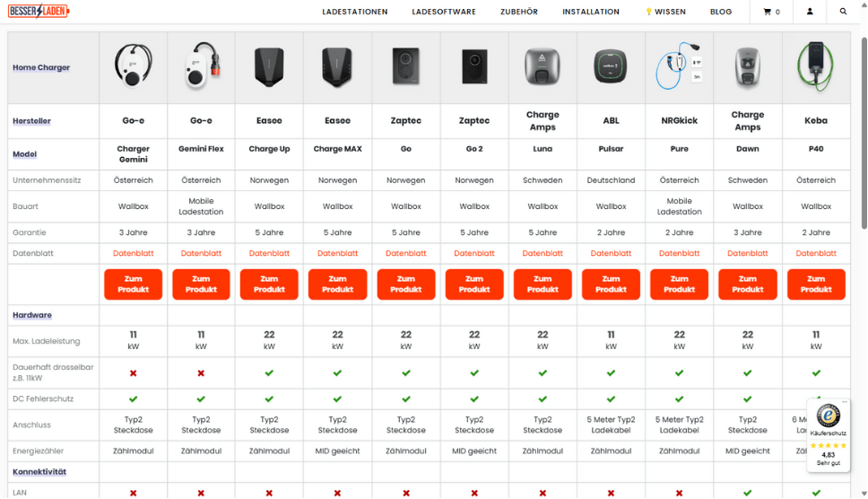868x499 pixels.
Task: Click the red cross for Go-e Gemini drosselbar
Action: click(134, 373)
